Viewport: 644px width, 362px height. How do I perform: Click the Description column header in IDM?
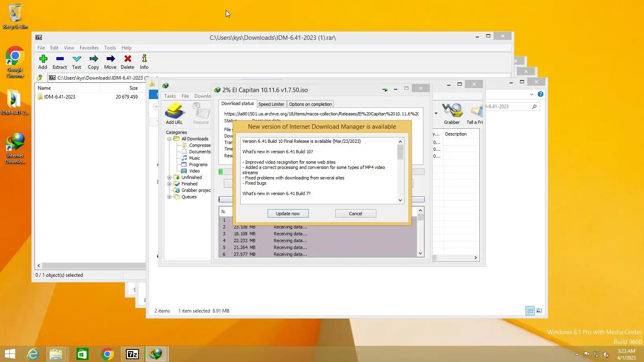pyautogui.click(x=460, y=134)
